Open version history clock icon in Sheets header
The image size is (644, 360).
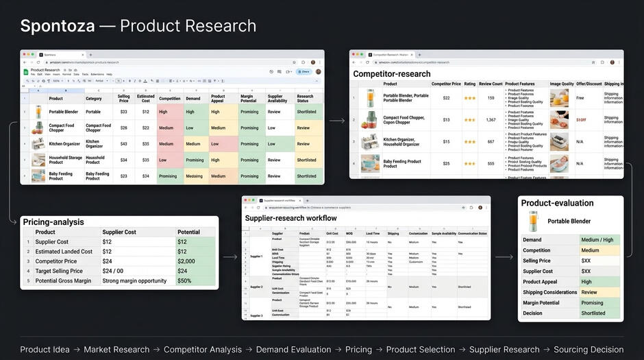pos(271,71)
